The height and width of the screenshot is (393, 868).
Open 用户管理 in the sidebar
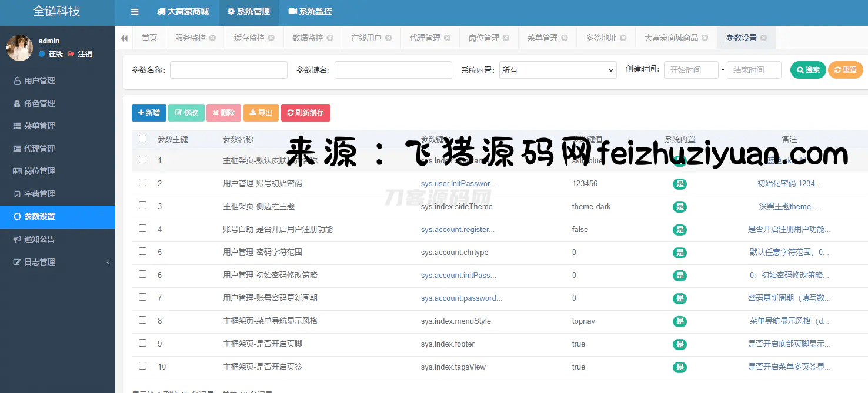click(39, 80)
